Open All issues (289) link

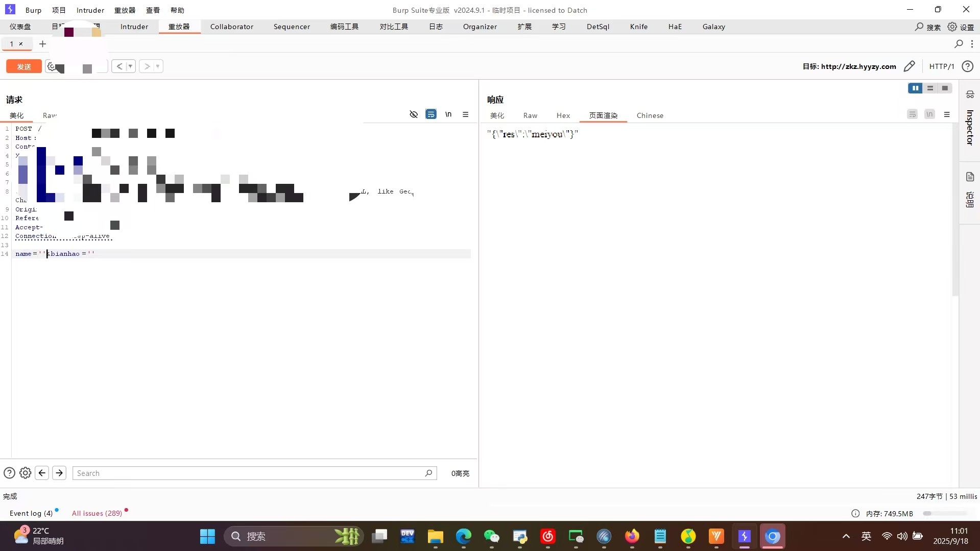click(97, 513)
